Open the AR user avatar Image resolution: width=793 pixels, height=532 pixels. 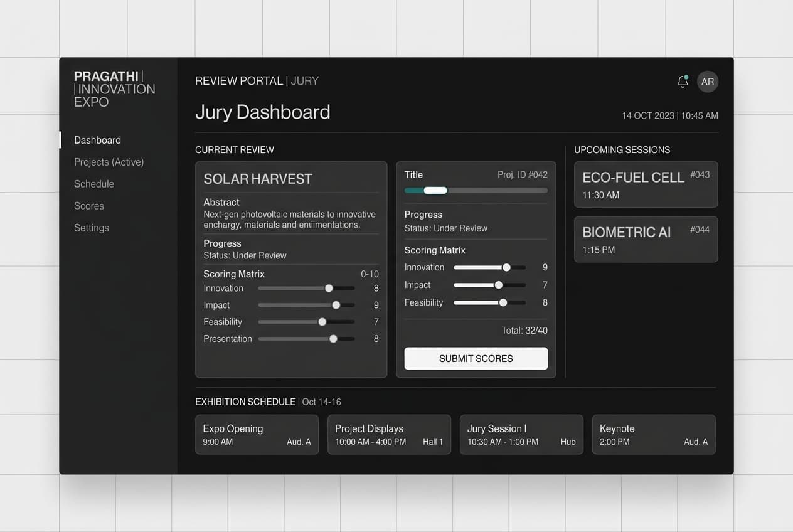708,82
